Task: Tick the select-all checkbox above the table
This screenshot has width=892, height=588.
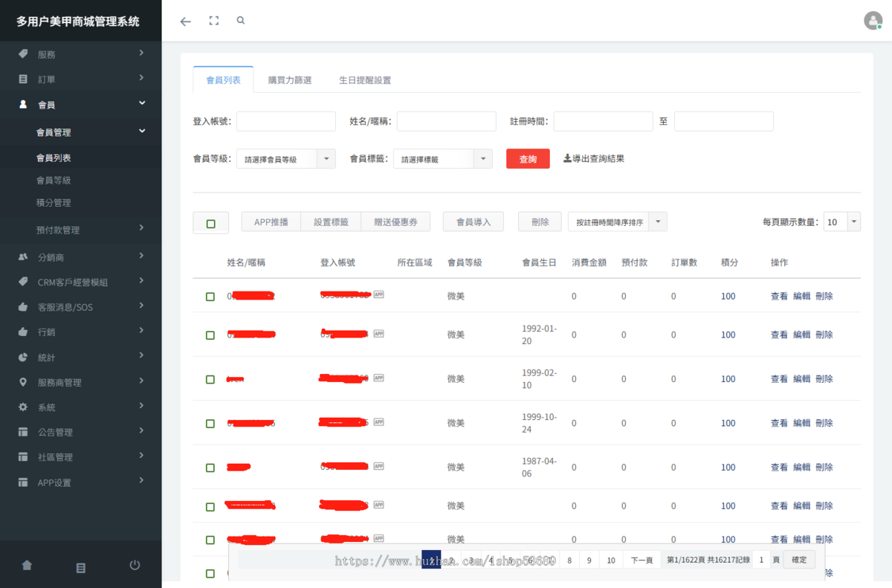Action: click(x=210, y=224)
